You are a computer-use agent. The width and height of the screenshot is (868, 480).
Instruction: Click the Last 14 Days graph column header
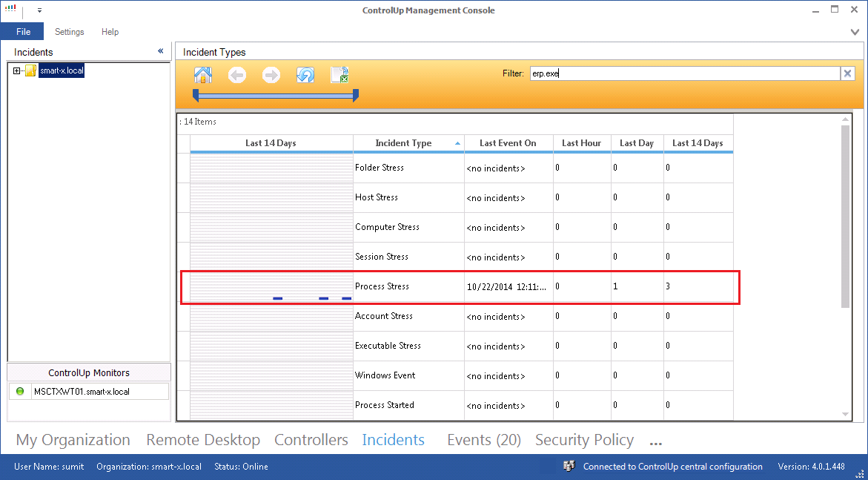tap(271, 143)
